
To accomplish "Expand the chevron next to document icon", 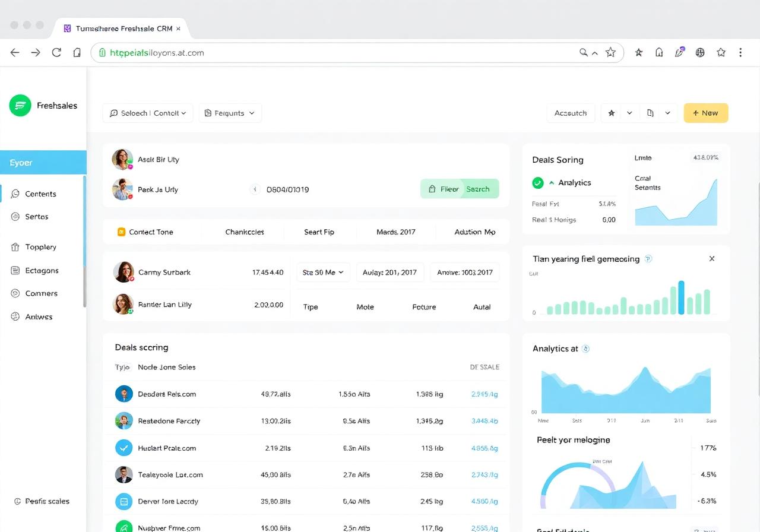I will [667, 113].
